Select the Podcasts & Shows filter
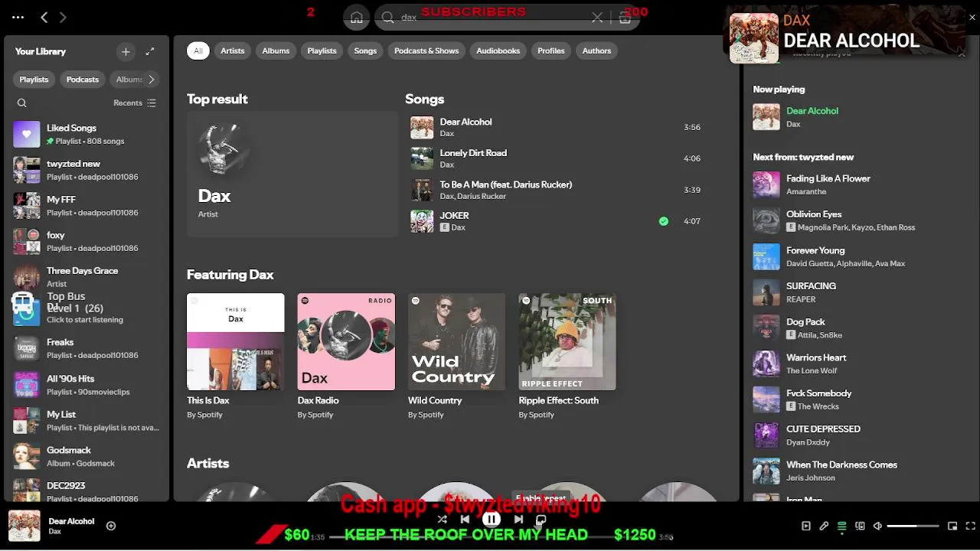Image resolution: width=980 pixels, height=551 pixels. tap(426, 51)
